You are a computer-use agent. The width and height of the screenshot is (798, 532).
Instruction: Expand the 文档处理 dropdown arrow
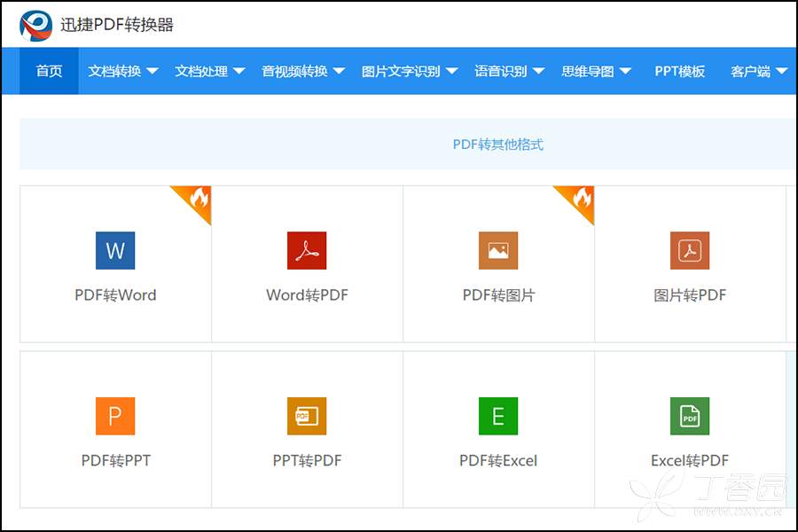239,71
